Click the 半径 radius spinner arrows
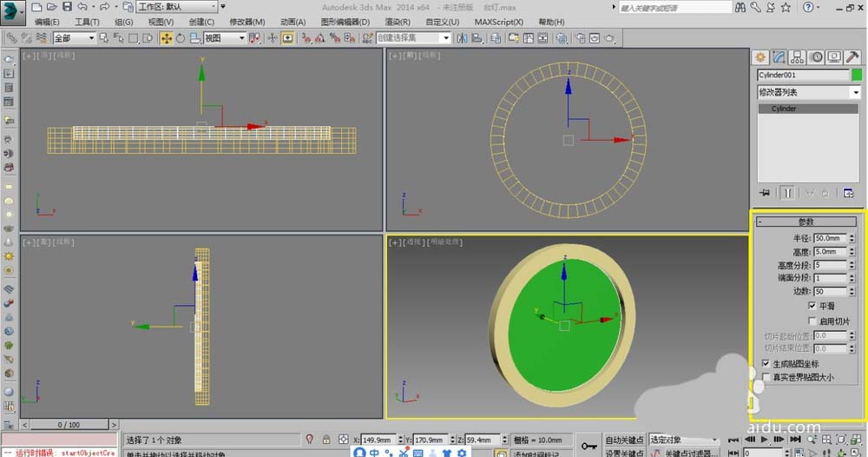This screenshot has height=457, width=868. point(852,238)
